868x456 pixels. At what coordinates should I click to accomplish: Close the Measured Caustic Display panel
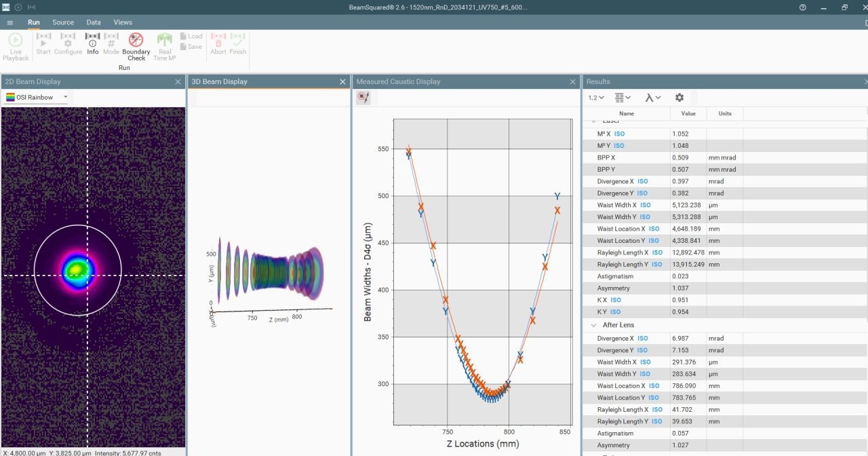click(x=574, y=81)
